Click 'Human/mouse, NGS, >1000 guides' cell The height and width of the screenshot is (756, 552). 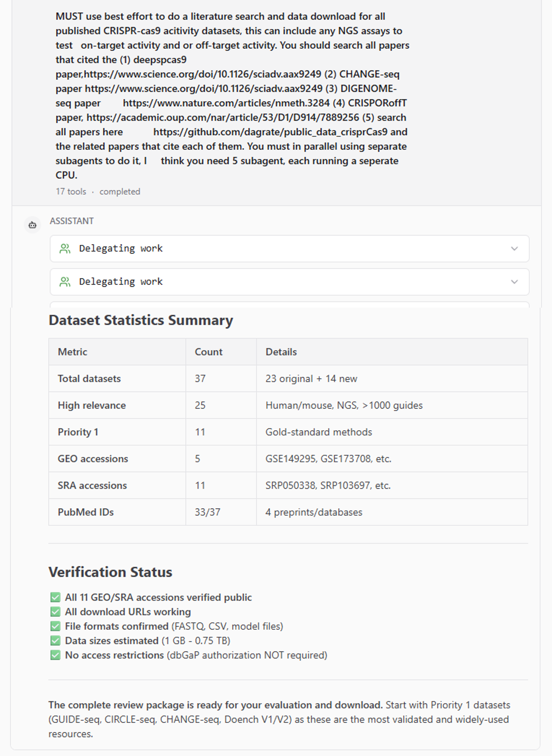coord(392,405)
